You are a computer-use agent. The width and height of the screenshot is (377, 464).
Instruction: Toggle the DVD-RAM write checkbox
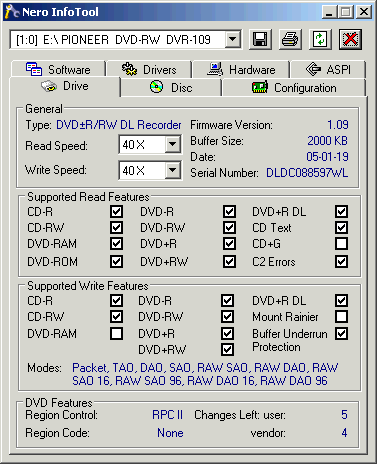116,333
